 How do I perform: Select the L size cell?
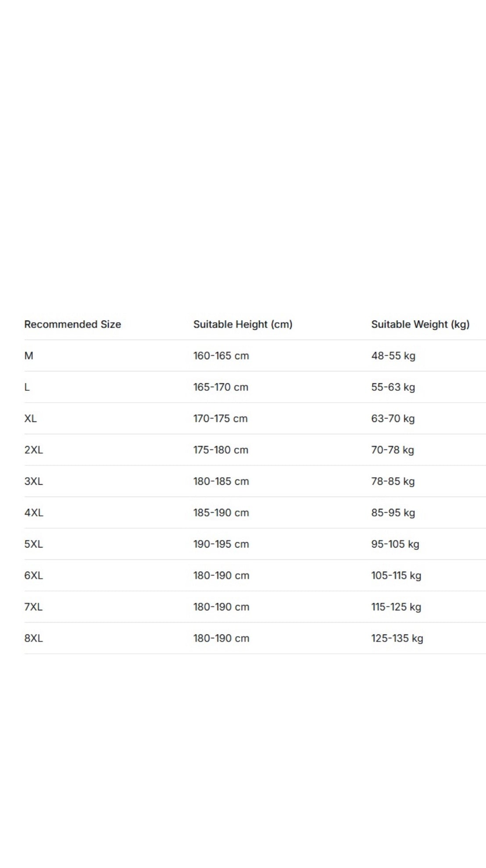click(27, 387)
